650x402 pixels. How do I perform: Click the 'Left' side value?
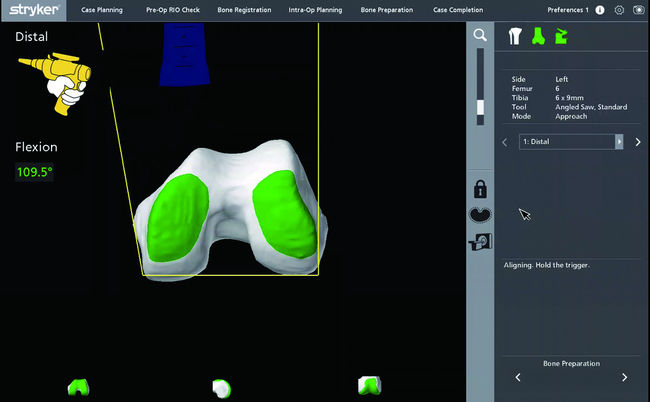pos(562,79)
